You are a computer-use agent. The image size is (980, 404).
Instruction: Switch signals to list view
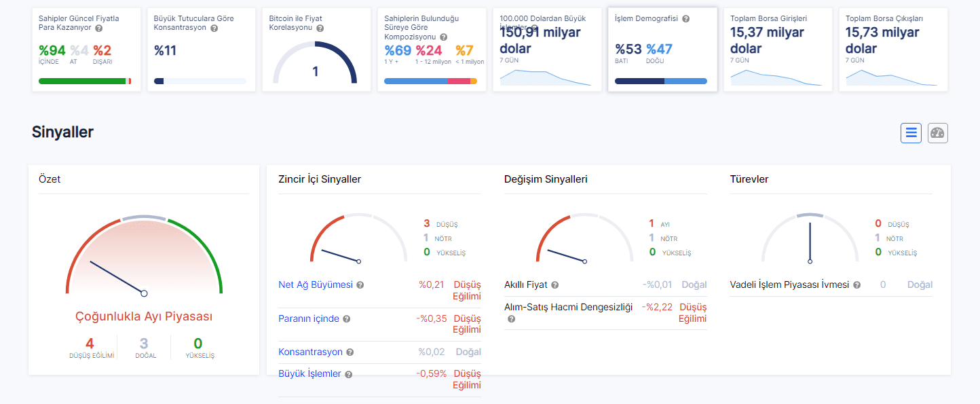(911, 133)
